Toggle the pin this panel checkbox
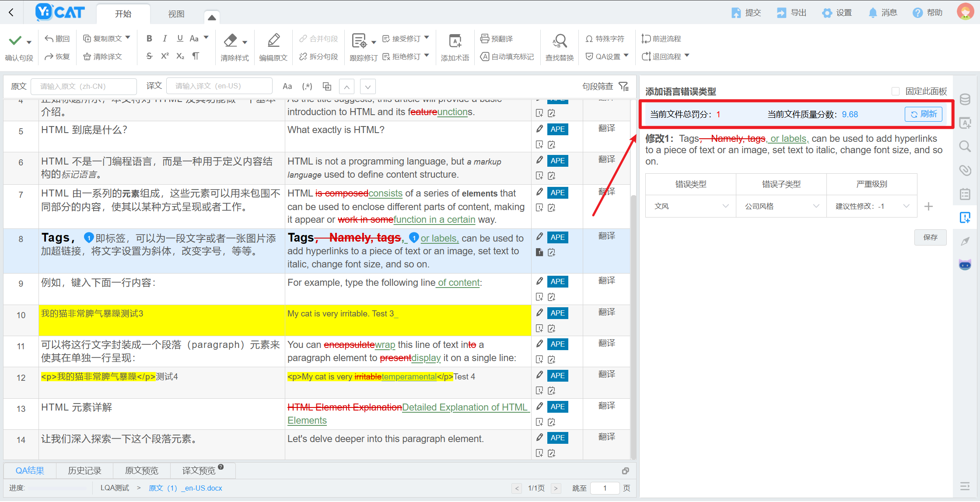This screenshot has height=502, width=980. click(x=896, y=91)
